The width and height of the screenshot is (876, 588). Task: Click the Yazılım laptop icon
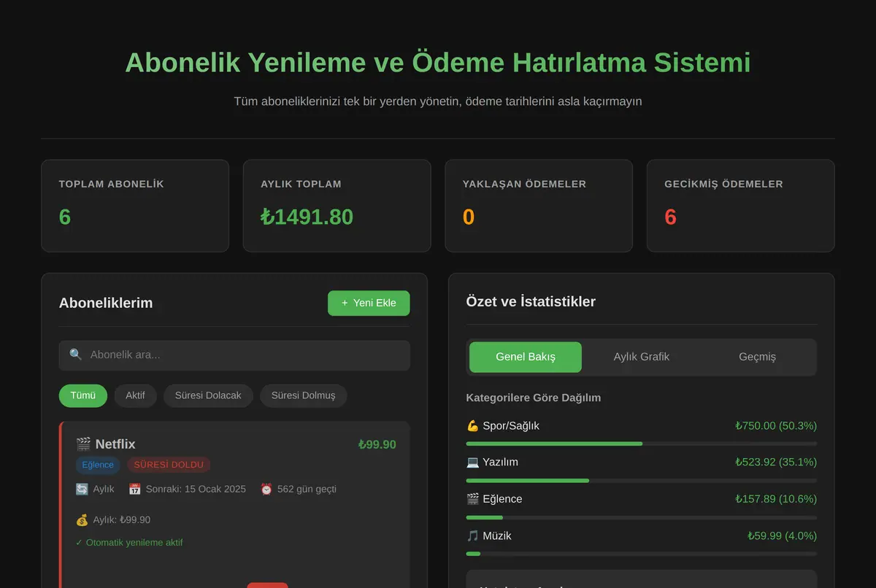(472, 462)
